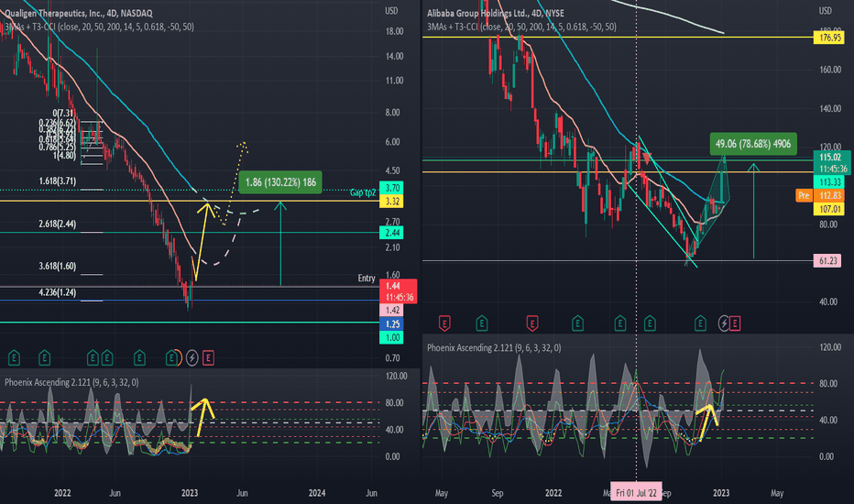Click the 115.02 current price label

832,163
